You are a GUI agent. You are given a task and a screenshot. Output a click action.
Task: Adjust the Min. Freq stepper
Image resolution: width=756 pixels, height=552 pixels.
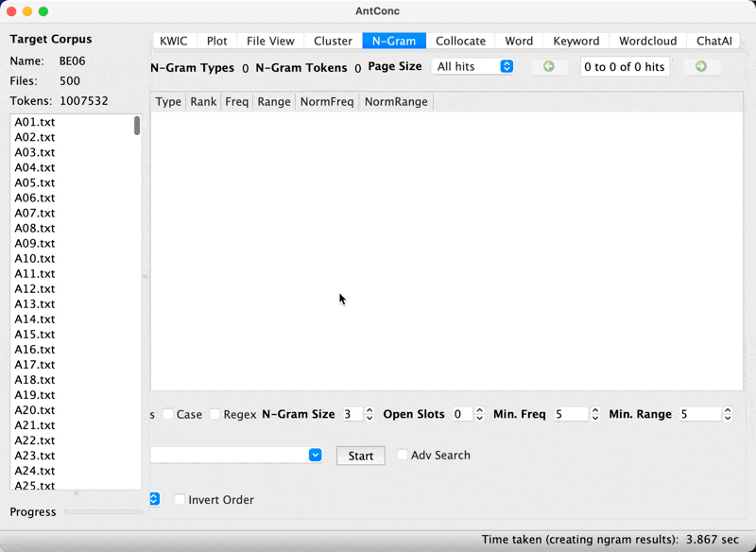click(595, 414)
